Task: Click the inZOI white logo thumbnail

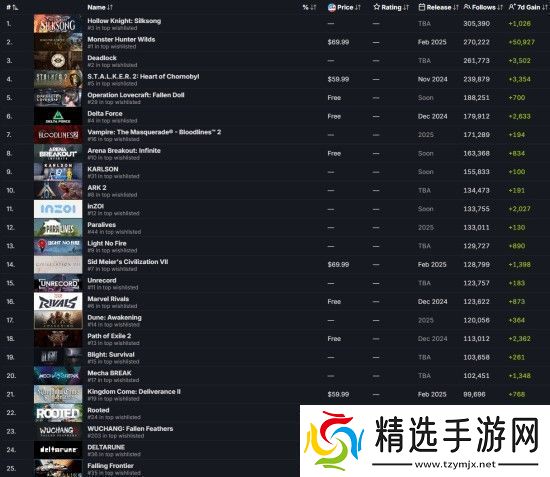Action: pos(58,209)
